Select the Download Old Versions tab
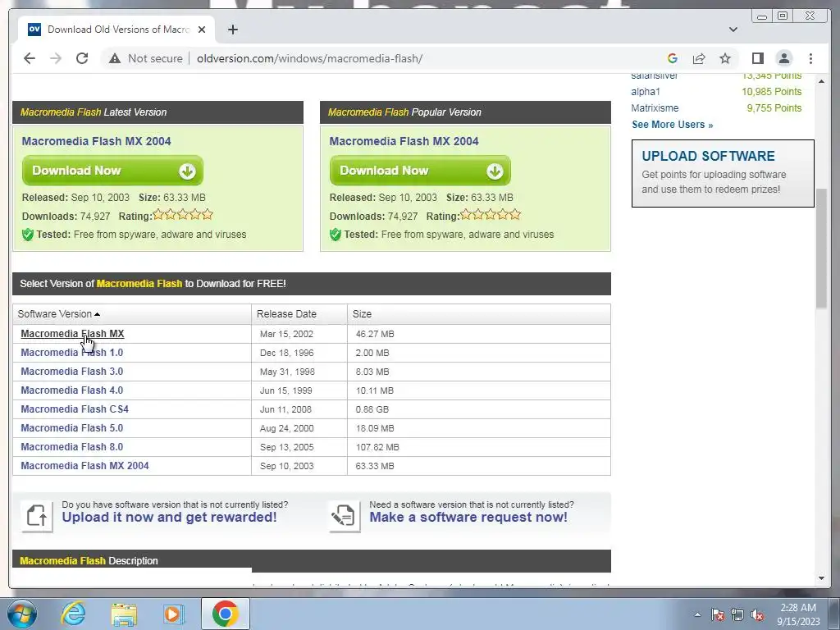 point(116,30)
